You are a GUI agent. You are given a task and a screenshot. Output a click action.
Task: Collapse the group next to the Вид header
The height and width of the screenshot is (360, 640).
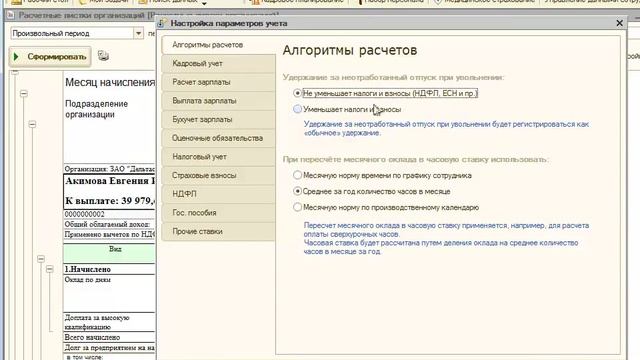coord(41,259)
